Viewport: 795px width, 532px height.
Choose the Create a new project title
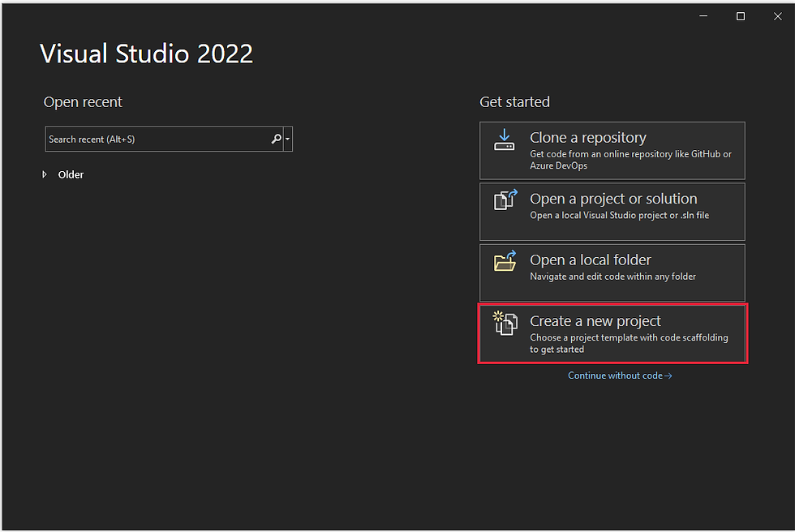click(x=595, y=321)
